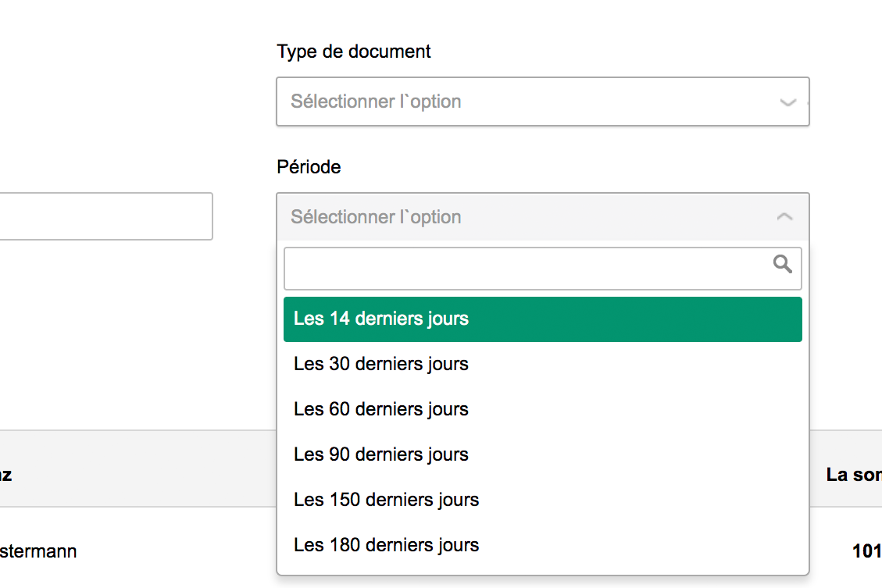Expand Type de document chevron arrow
Screen dimensions: 882x588
[x=787, y=102]
